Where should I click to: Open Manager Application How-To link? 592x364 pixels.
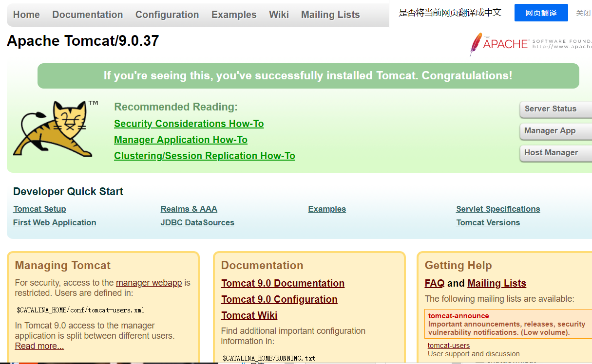click(x=181, y=140)
